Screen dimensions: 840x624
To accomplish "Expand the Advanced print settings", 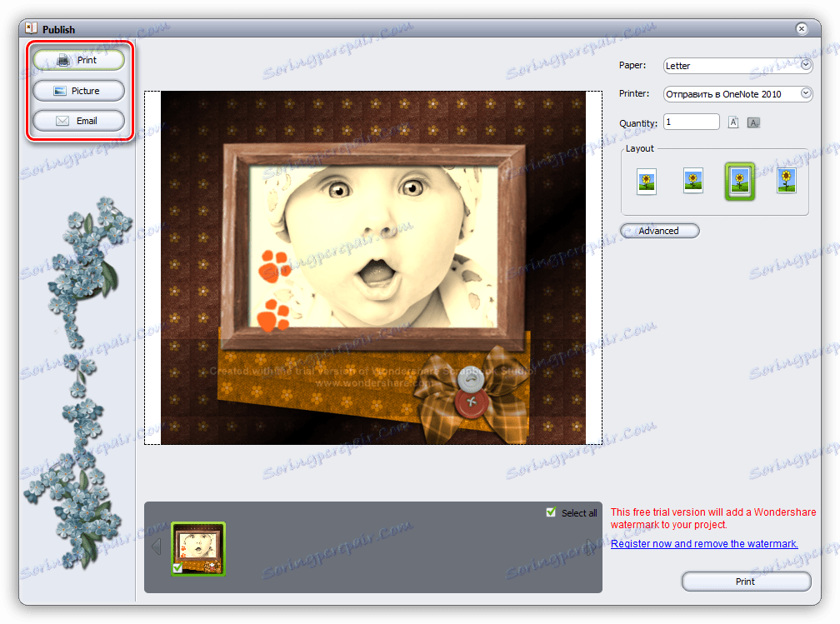I will click(x=659, y=231).
